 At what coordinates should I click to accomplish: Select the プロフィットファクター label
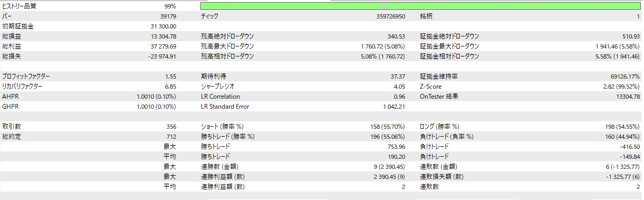click(25, 77)
